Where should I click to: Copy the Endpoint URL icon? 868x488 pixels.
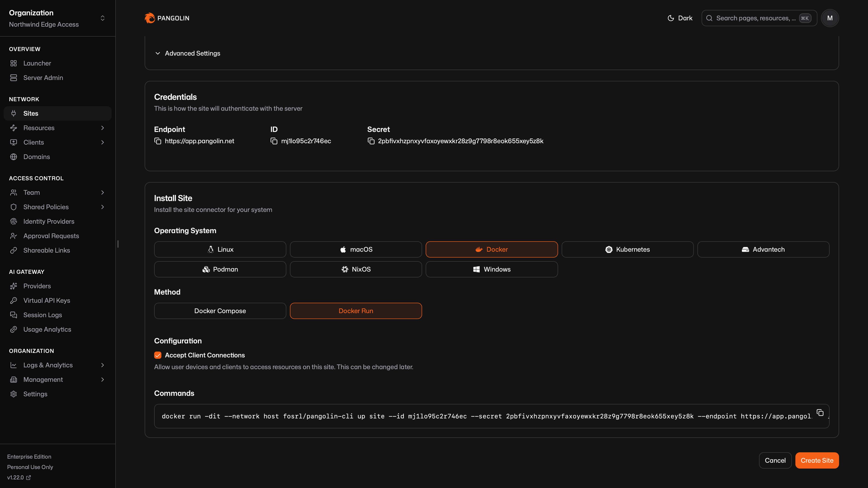point(158,141)
